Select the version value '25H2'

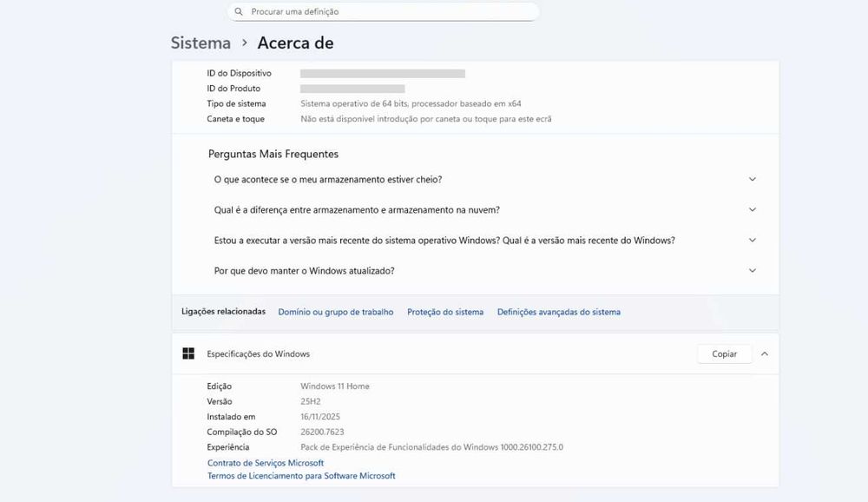tap(311, 401)
